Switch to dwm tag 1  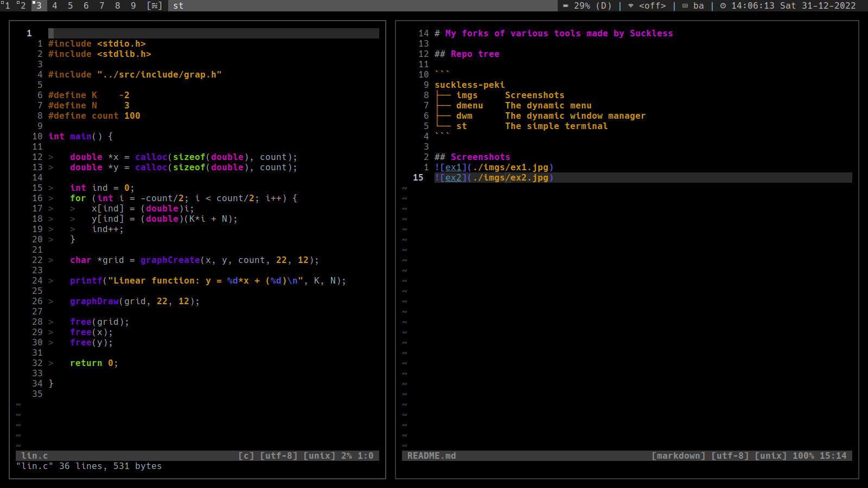click(x=7, y=5)
